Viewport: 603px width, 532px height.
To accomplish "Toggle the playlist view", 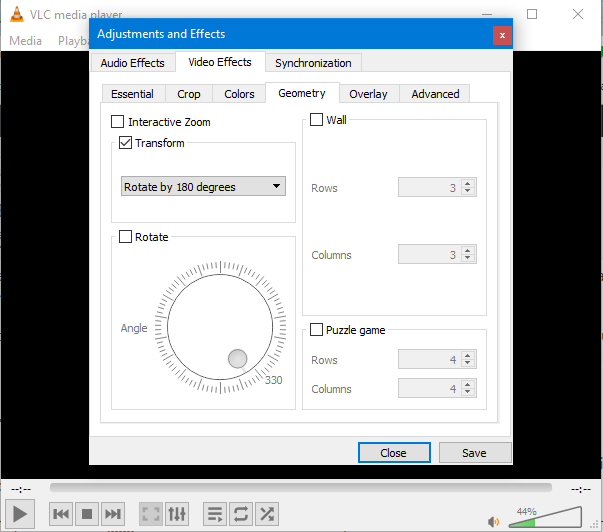I will point(215,514).
